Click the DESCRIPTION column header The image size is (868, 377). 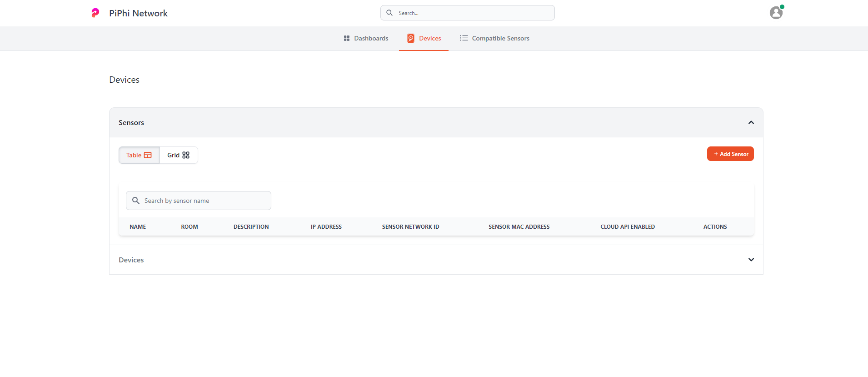click(x=251, y=226)
